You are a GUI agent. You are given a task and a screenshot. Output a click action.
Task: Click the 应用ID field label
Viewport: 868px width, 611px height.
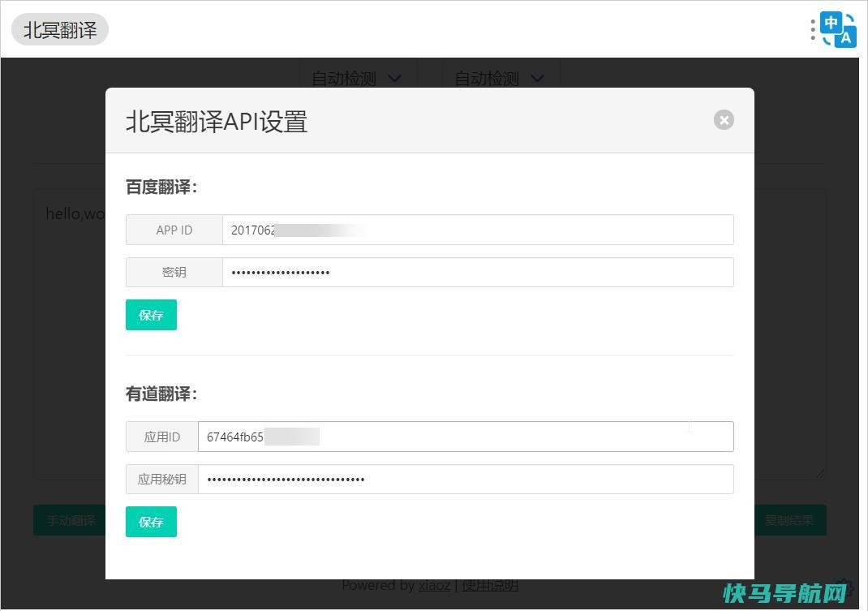click(162, 437)
